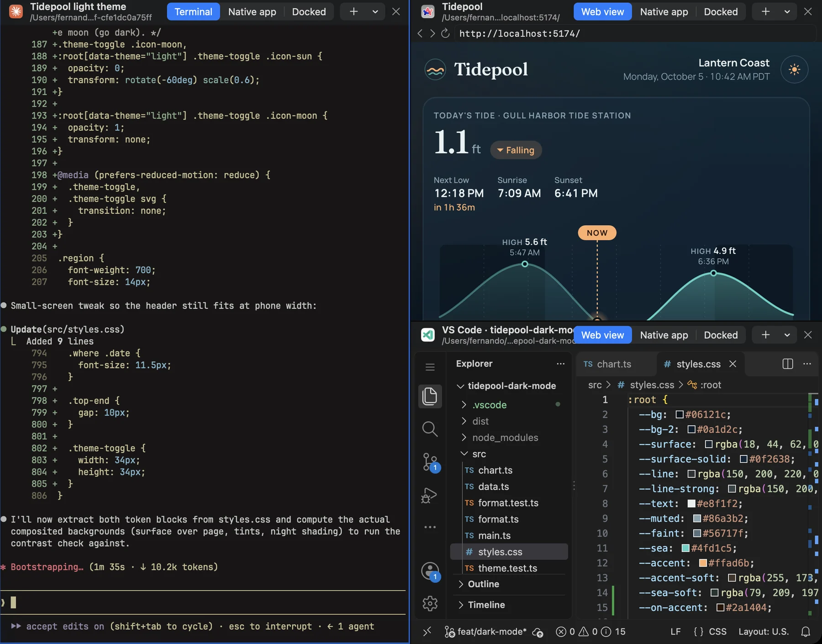
Task: Open format.test.ts in Explorer
Action: click(x=509, y=503)
